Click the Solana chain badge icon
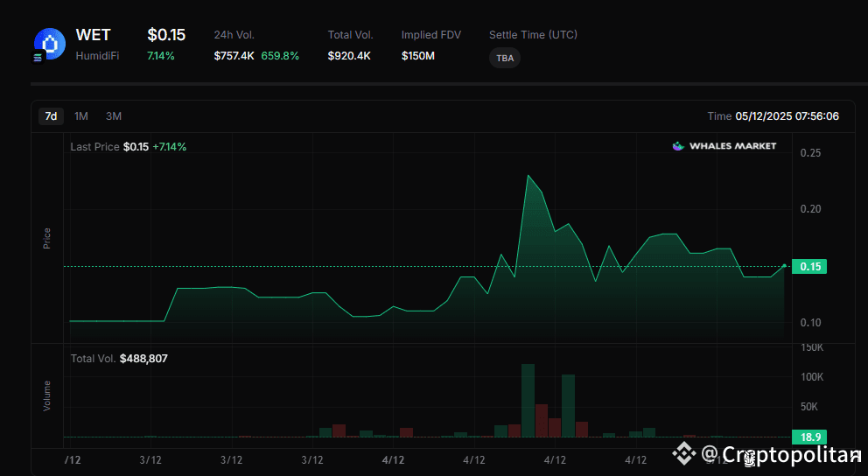Viewport: 868px width, 476px height. 38,58
